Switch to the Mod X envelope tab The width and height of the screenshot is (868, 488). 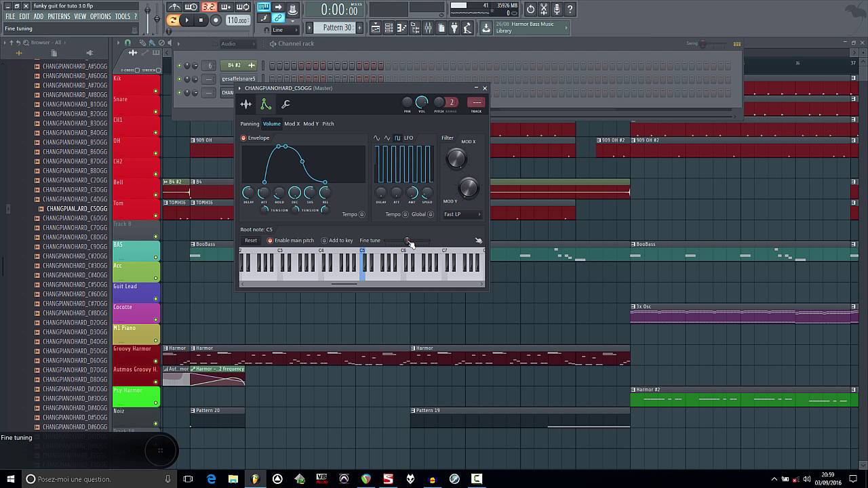click(292, 124)
